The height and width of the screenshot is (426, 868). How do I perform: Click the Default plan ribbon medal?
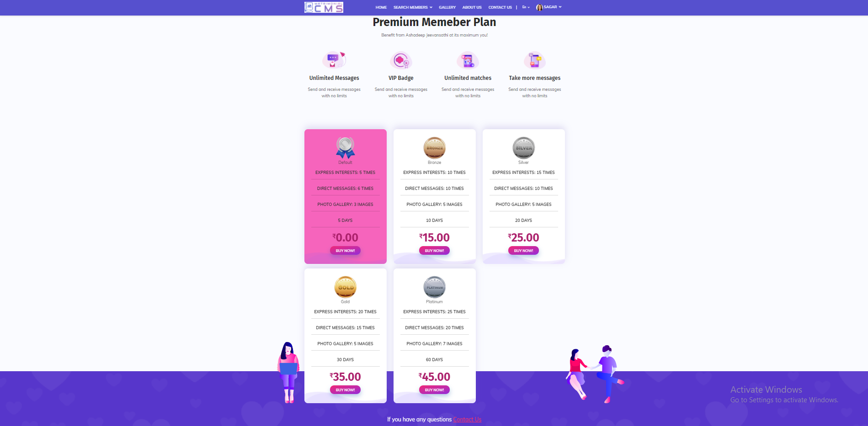[345, 147]
